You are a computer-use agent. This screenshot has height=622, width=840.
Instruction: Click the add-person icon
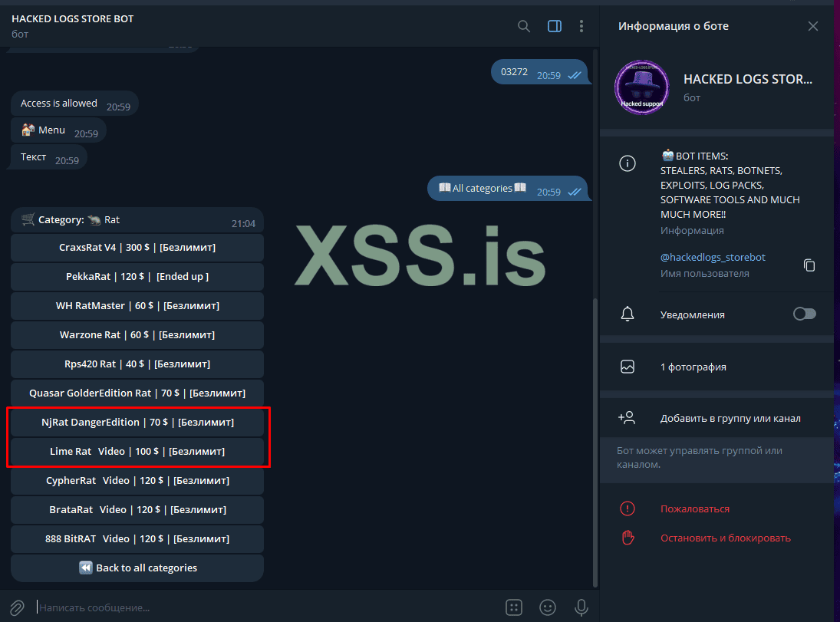click(627, 418)
